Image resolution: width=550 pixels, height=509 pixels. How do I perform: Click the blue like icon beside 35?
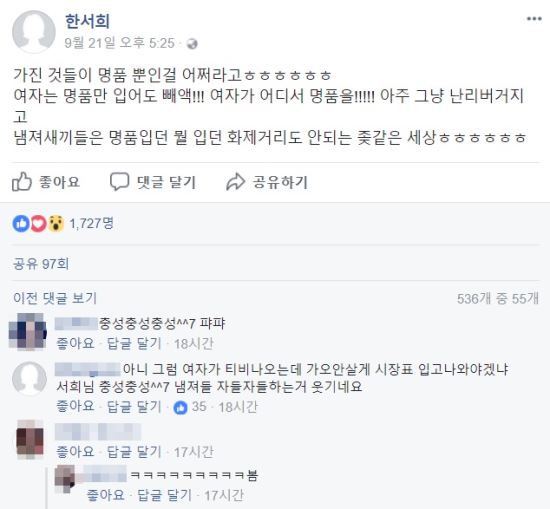pyautogui.click(x=180, y=407)
